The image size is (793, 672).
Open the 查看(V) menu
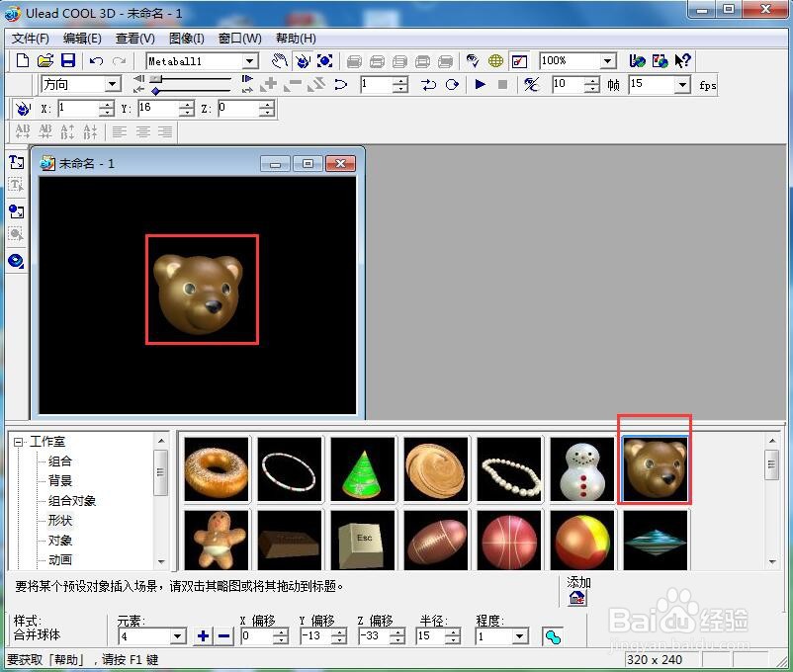click(x=135, y=39)
